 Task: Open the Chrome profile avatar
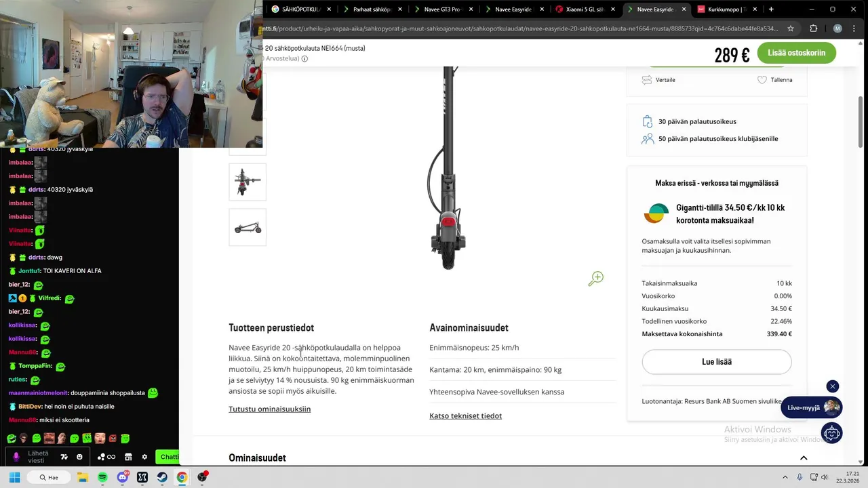(837, 28)
